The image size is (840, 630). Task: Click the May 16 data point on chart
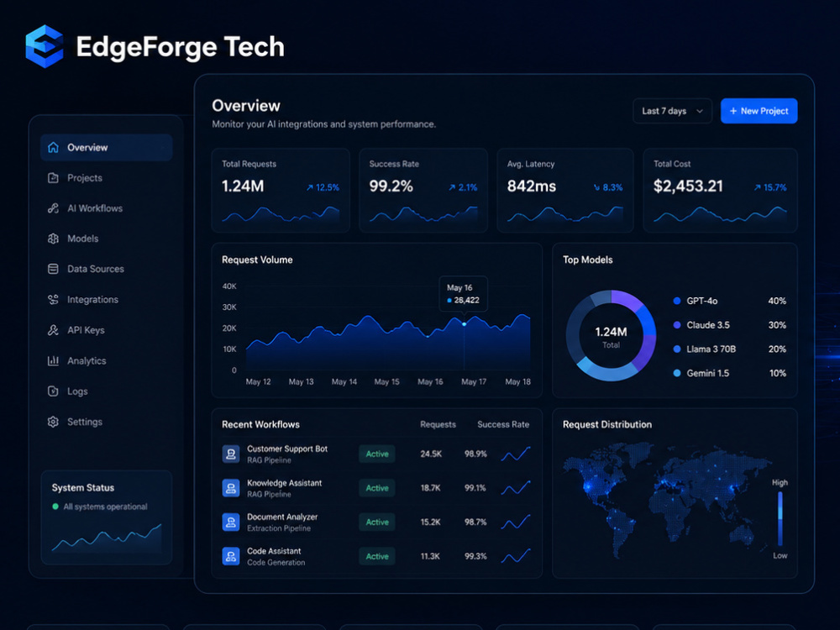coord(464,324)
